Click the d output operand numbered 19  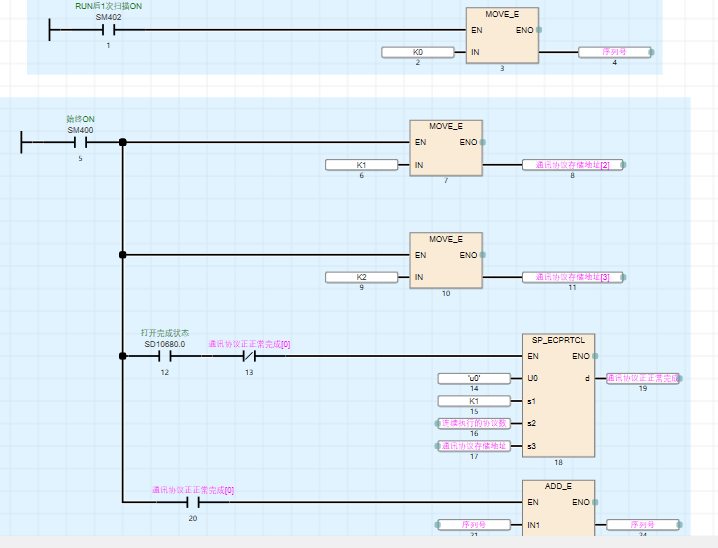point(642,379)
